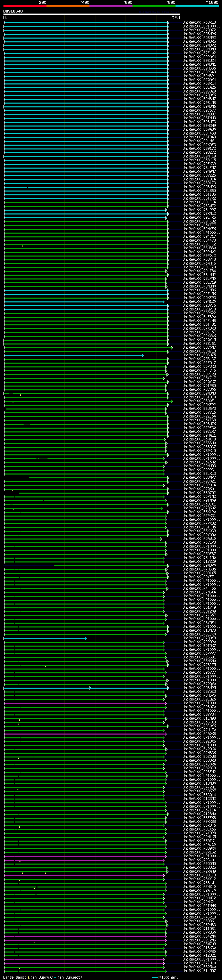The height and width of the screenshot is (980, 222).
Task: Click the Large gaps legend text
Action: coord(43,977)
